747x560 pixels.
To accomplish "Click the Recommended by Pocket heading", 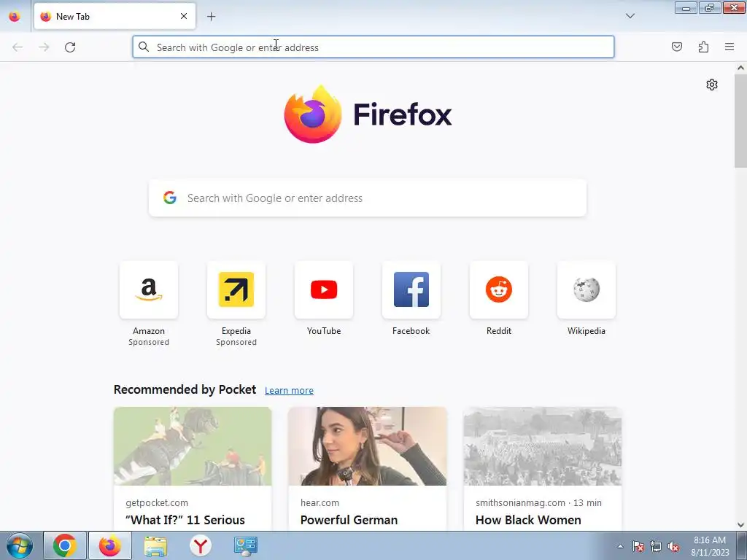I will click(185, 389).
